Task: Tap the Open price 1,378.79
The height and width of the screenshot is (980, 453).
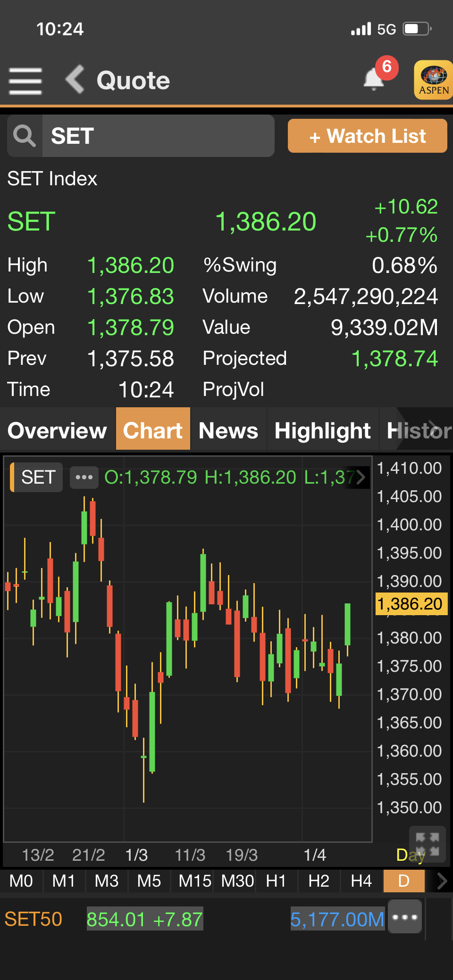Action: tap(131, 327)
